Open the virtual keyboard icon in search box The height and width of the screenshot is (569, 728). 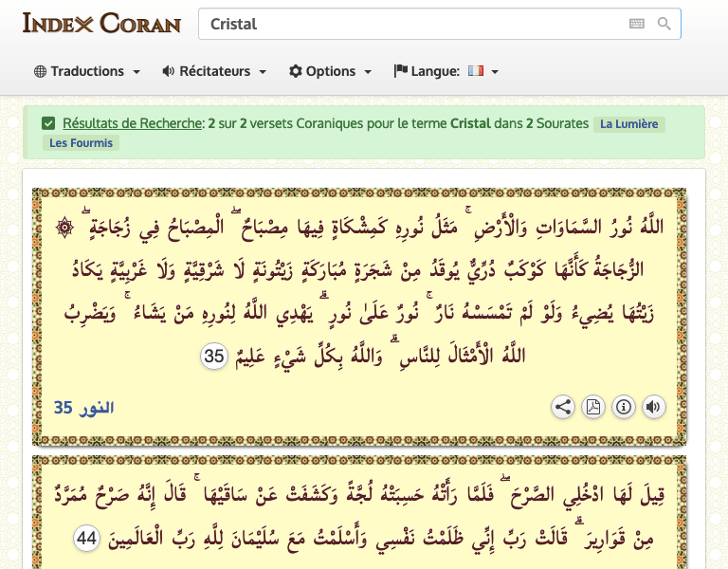[636, 24]
